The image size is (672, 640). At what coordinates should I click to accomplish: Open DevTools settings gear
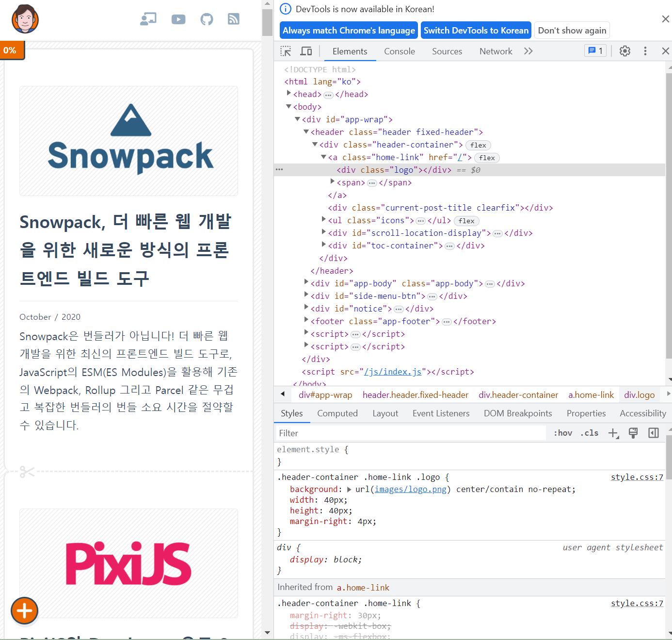click(625, 51)
